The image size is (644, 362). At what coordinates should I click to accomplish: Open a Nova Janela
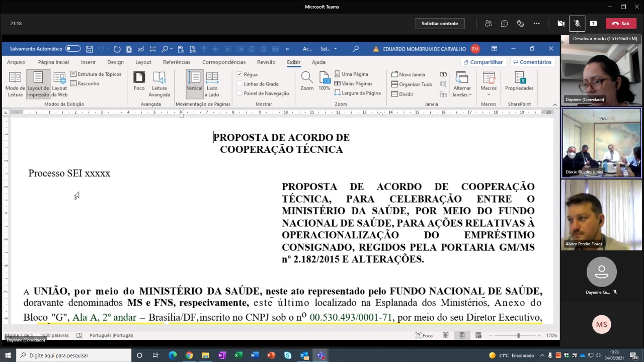408,74
